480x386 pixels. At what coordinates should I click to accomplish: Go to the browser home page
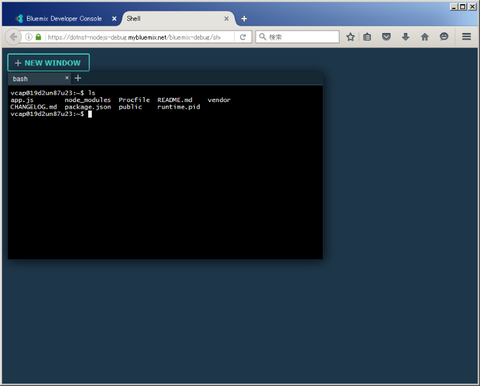(425, 37)
